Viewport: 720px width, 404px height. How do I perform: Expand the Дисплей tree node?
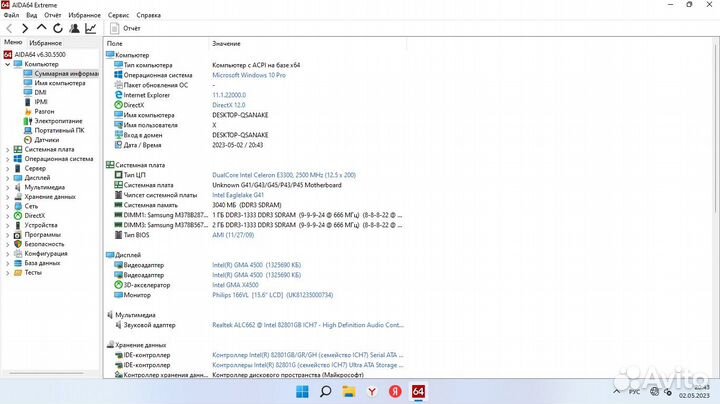click(x=7, y=178)
